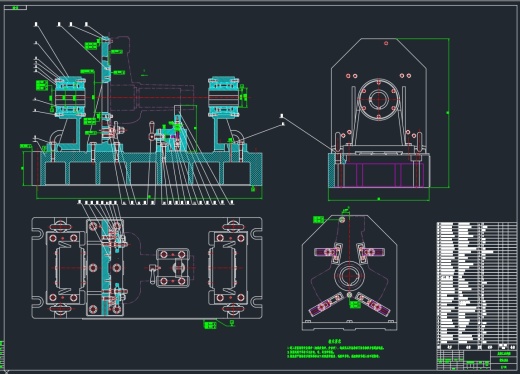
Task: Click the parts list table
Action: (477, 286)
